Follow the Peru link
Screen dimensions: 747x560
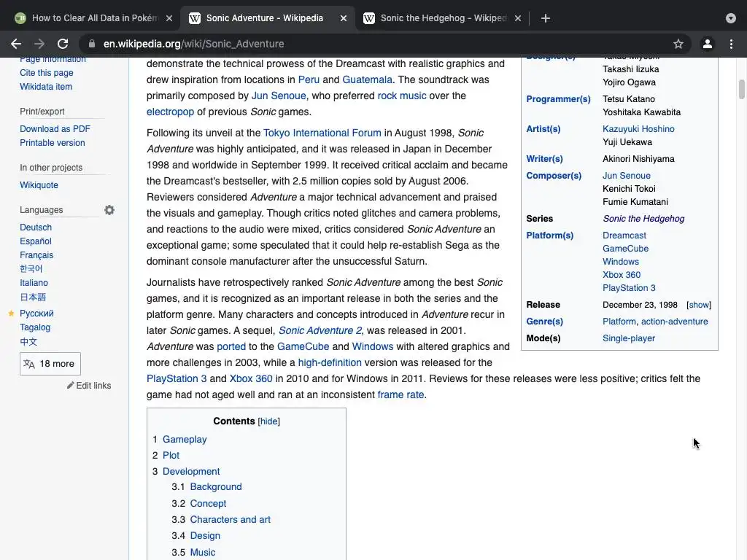point(309,79)
